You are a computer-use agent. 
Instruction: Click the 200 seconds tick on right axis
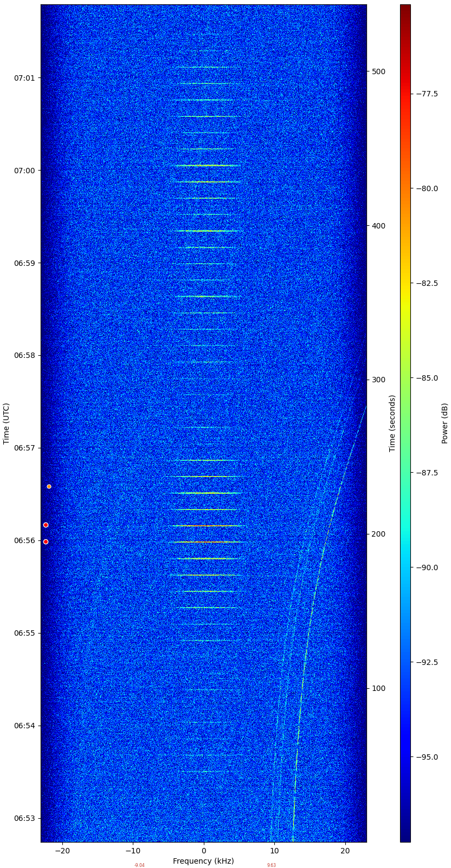tap(378, 534)
